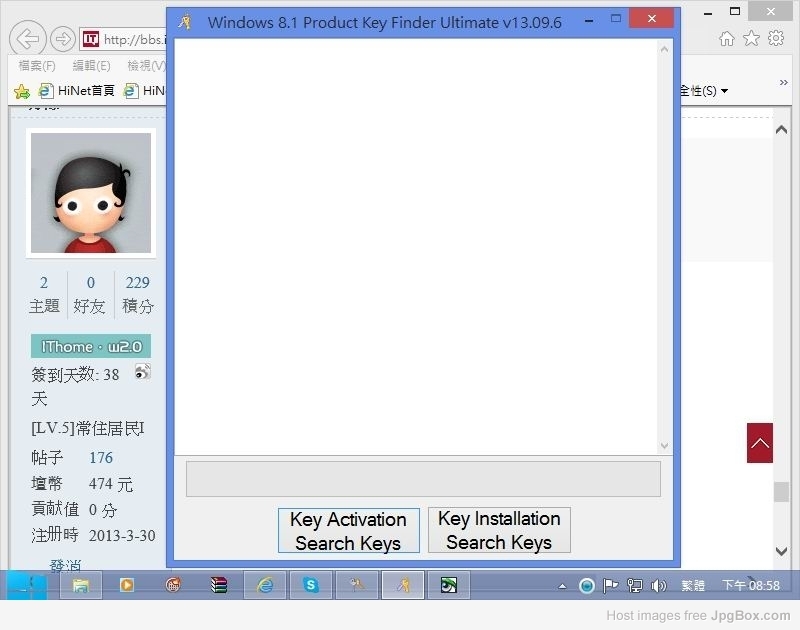Launch WinRAR from the taskbar
Viewport: 800px width, 630px height.
[219, 585]
